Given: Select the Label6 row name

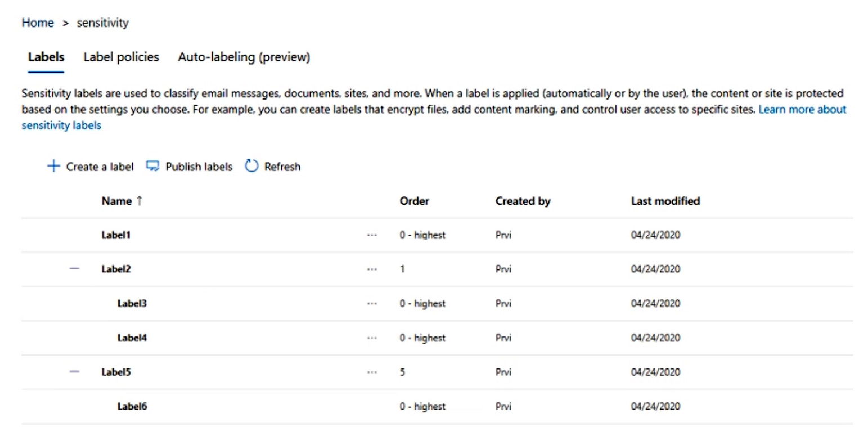Looking at the screenshot, I should pos(132,406).
